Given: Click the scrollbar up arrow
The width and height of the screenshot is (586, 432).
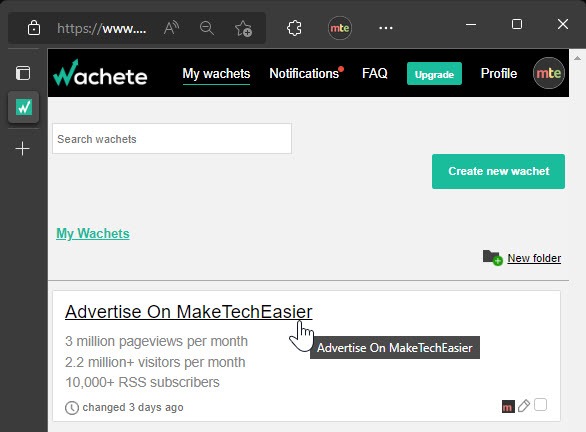Looking at the screenshot, I should pos(577,58).
